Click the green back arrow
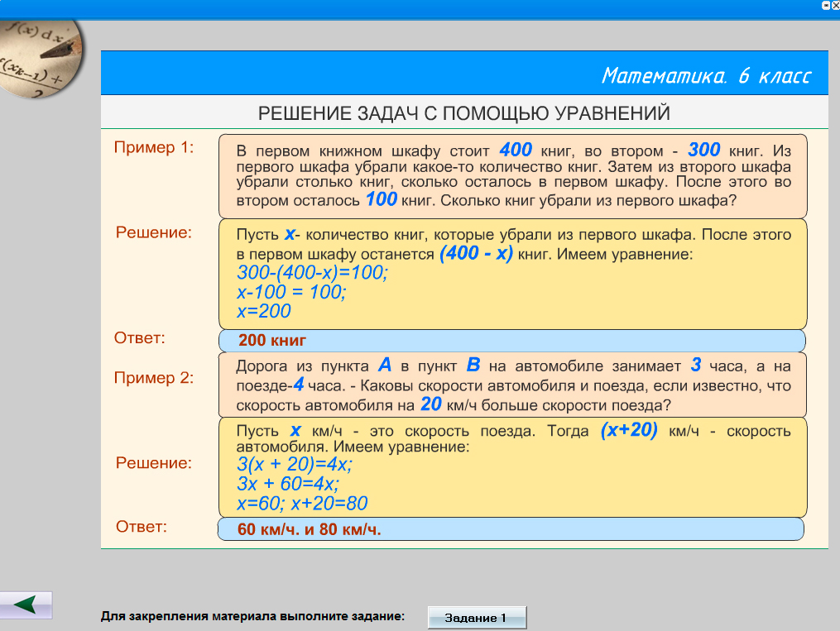840x631 pixels. coord(26,605)
